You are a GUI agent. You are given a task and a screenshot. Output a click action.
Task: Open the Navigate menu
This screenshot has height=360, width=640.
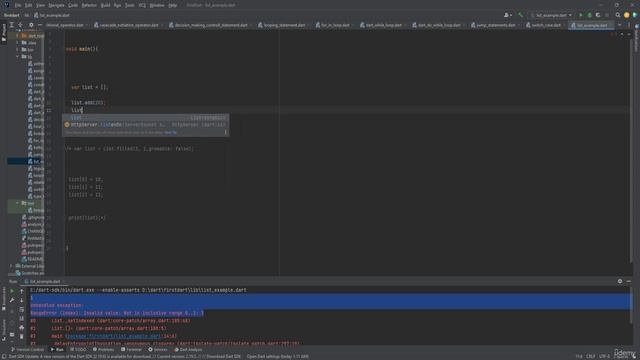point(56,5)
